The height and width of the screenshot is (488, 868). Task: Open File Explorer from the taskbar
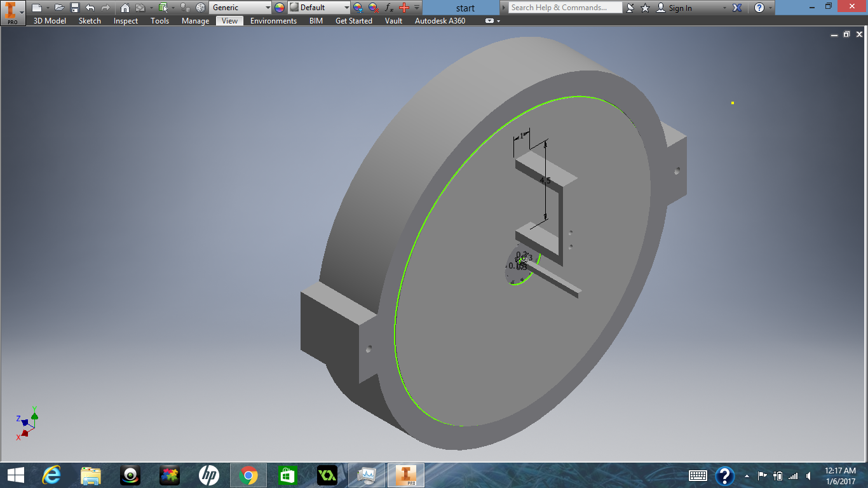click(x=91, y=475)
